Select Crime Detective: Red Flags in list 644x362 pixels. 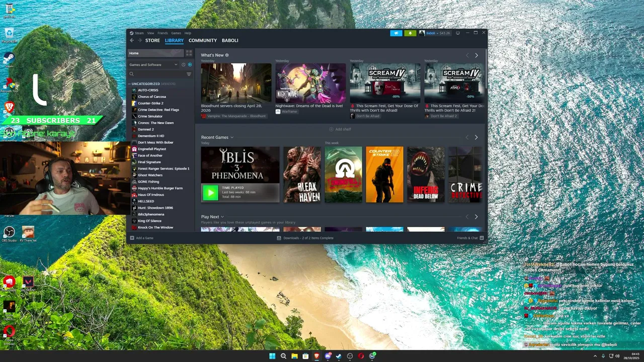158,110
